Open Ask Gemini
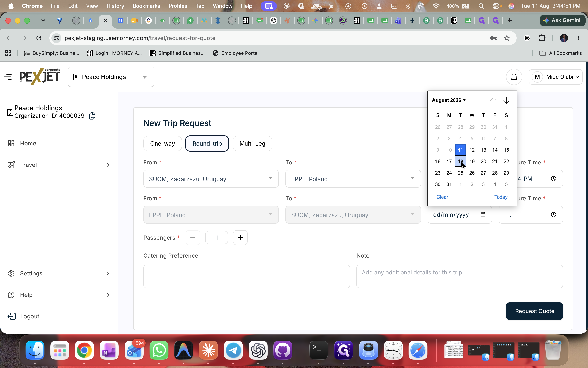 (562, 20)
